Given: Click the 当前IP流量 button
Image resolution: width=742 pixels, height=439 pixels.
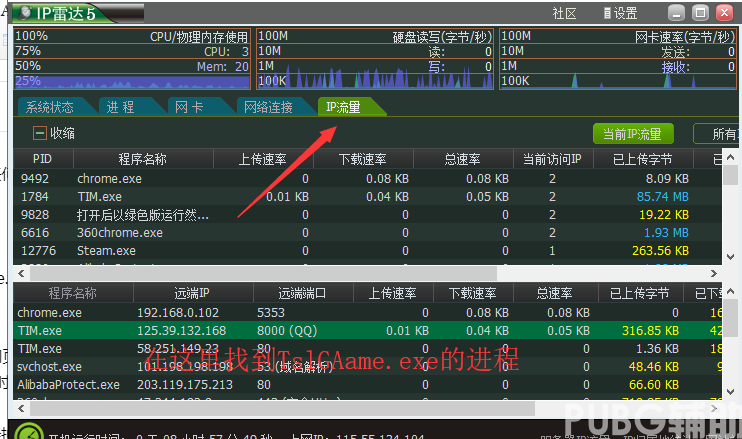Looking at the screenshot, I should [x=633, y=134].
